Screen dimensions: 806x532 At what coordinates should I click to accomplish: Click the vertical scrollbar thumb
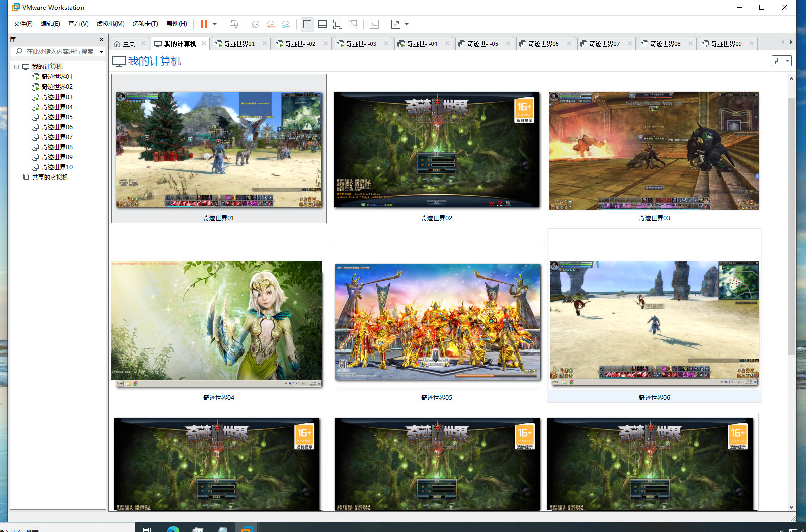pyautogui.click(x=791, y=226)
